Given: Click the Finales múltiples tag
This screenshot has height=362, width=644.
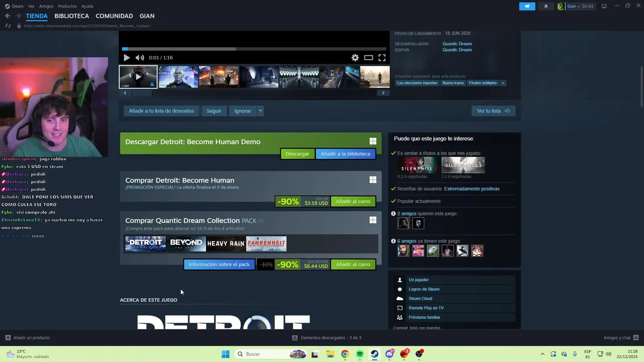Looking at the screenshot, I should (482, 83).
